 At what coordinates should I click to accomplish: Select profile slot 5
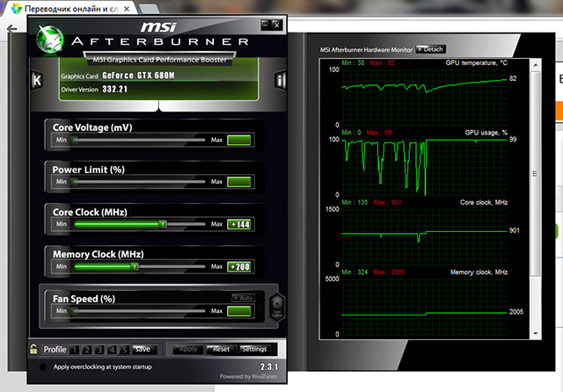pos(124,349)
